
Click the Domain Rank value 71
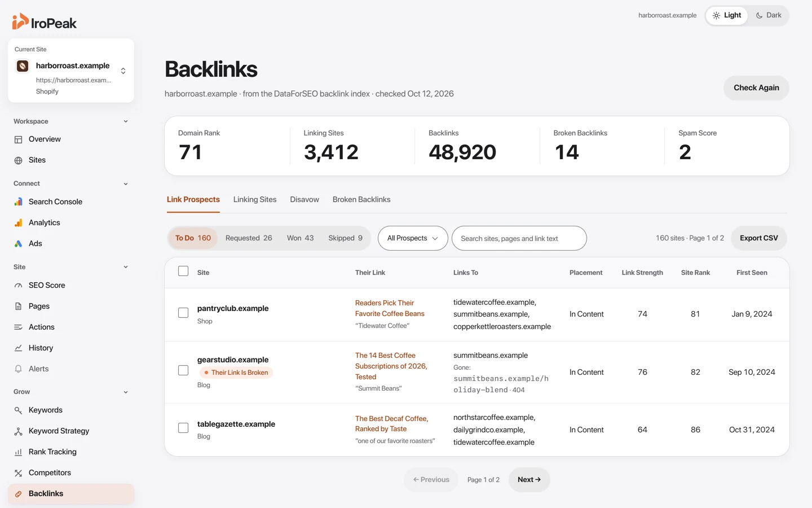click(x=190, y=152)
